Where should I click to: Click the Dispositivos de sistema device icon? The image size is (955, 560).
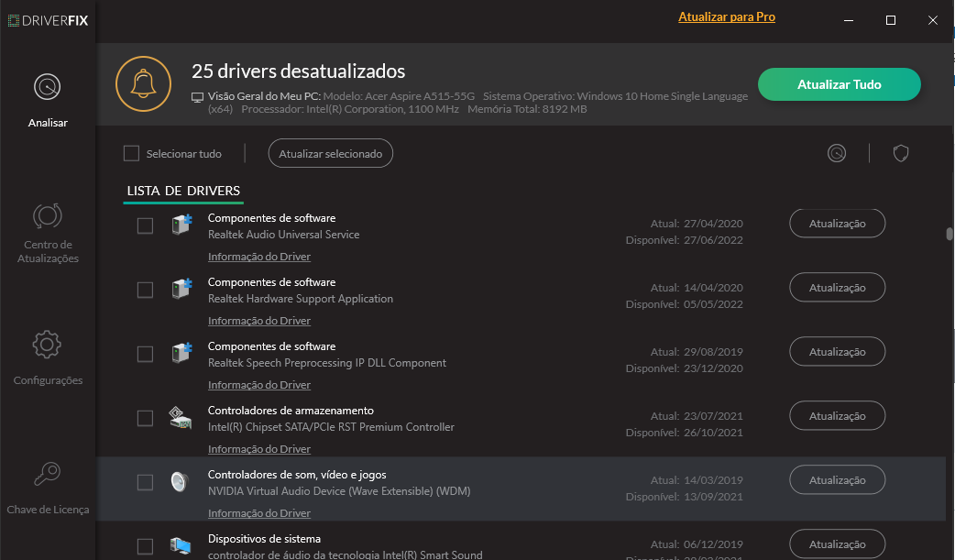[x=181, y=545]
